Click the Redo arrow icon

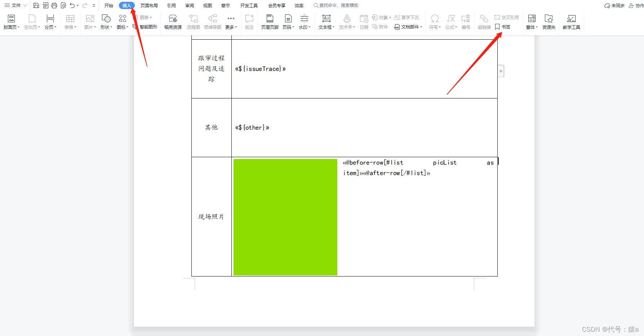point(85,5)
